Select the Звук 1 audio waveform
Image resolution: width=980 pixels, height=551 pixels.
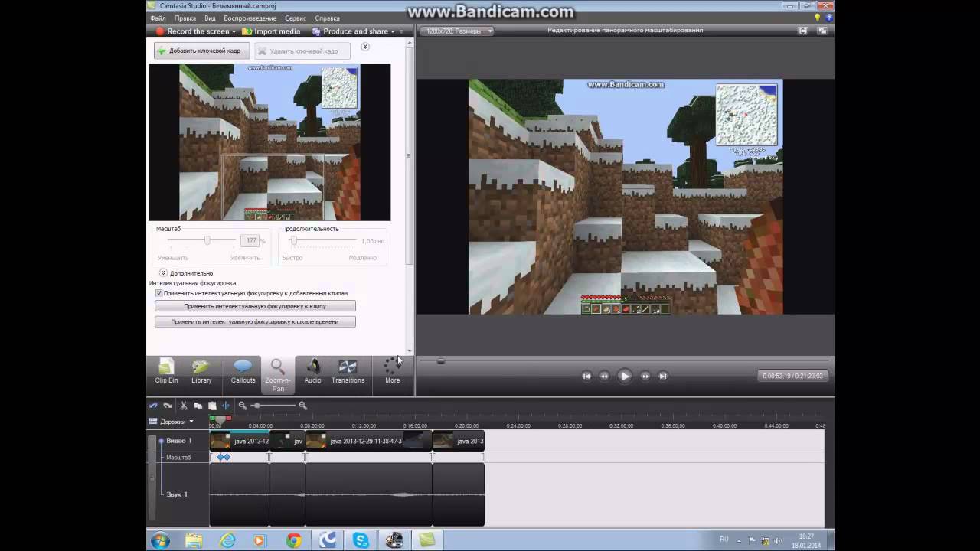(x=347, y=494)
